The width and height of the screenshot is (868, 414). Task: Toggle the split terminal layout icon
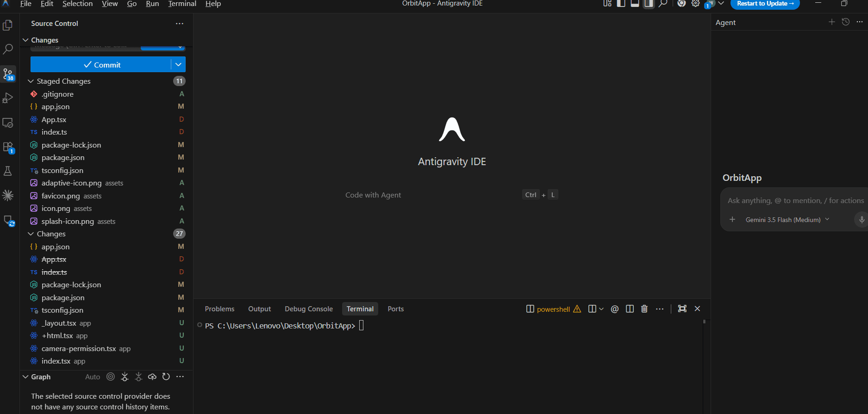630,309
